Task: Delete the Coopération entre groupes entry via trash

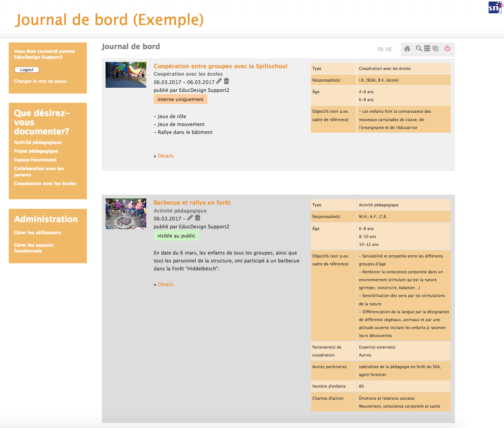Action: [226, 81]
